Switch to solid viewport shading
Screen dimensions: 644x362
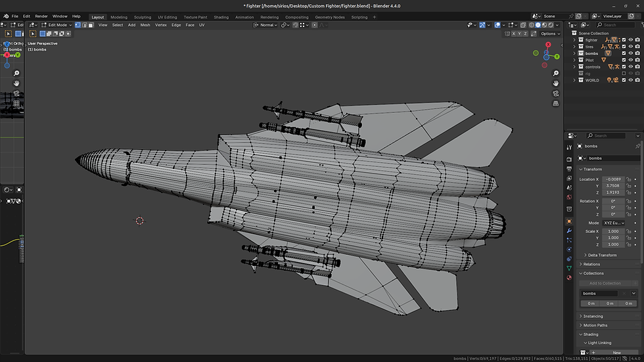pos(538,25)
